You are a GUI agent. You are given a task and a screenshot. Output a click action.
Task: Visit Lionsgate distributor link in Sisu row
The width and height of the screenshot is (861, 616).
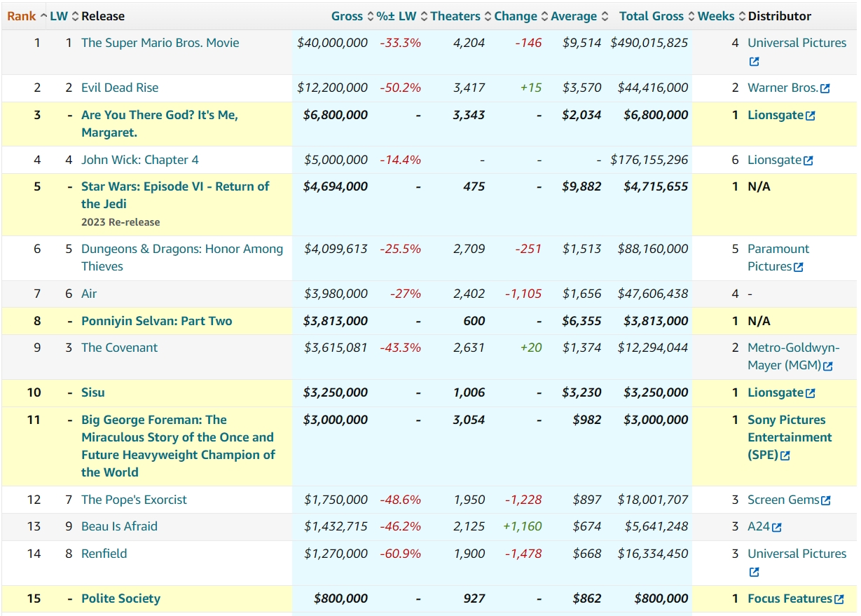click(x=776, y=392)
